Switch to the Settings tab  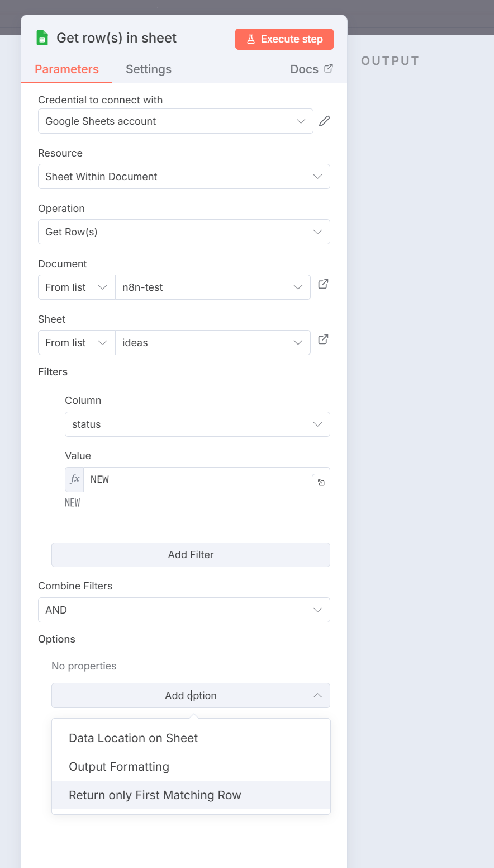(x=149, y=69)
